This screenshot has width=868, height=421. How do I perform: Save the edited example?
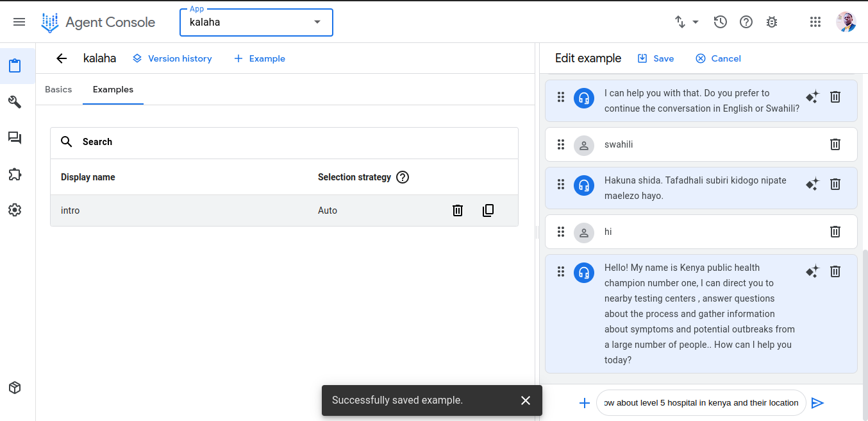[655, 58]
